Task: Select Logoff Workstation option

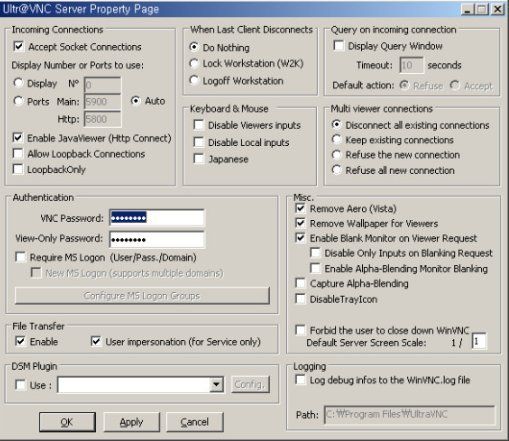Action: (x=194, y=80)
